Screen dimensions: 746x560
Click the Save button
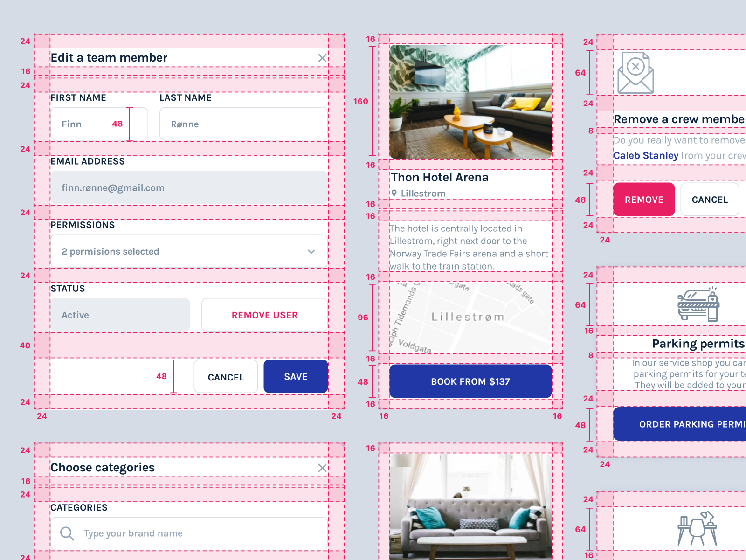click(x=296, y=376)
